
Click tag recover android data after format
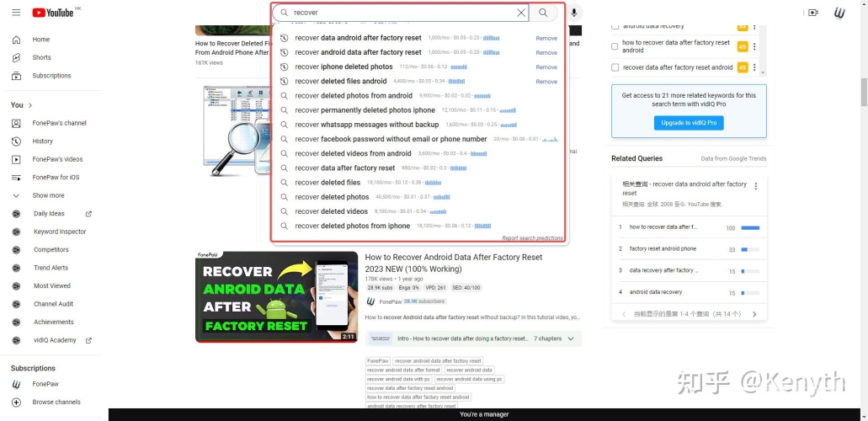(403, 370)
